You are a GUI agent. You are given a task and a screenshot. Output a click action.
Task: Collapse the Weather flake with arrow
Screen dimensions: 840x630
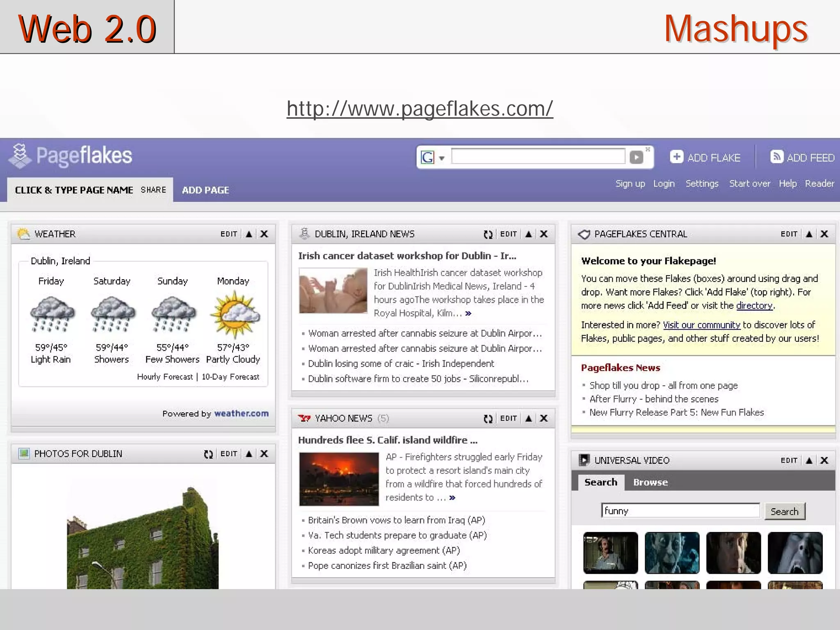pyautogui.click(x=249, y=234)
